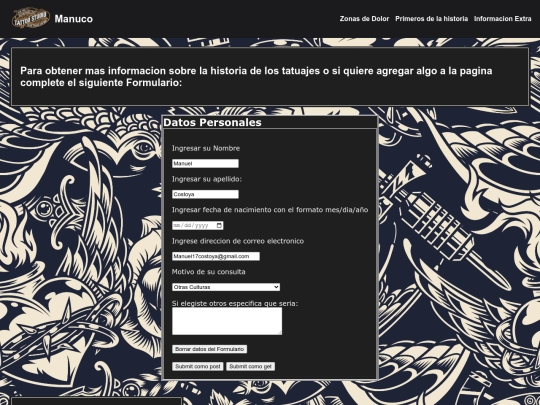Click the correo electronico label
The width and height of the screenshot is (540, 405).
[238, 241]
